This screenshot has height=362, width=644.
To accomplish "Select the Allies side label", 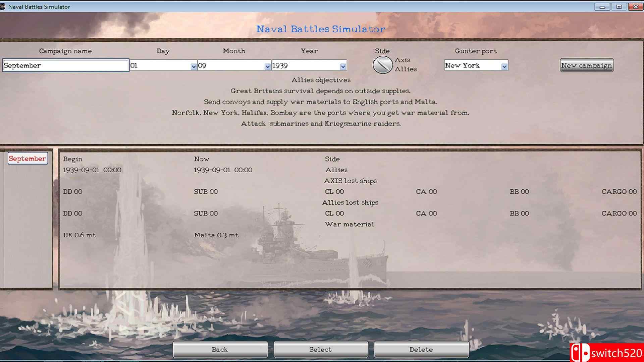I will (x=406, y=69).
